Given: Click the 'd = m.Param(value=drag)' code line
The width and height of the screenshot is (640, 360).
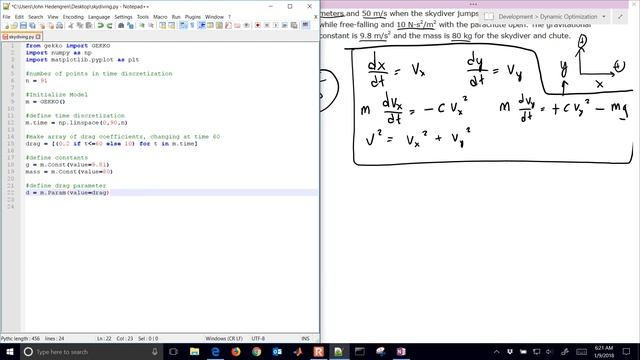Looking at the screenshot, I should click(67, 192).
